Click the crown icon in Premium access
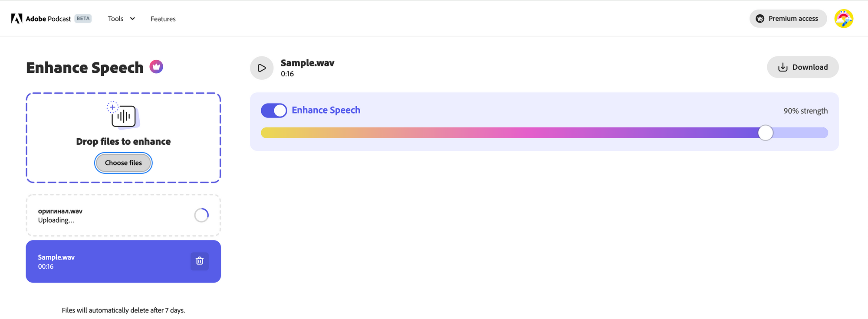Image resolution: width=868 pixels, height=319 pixels. point(760,19)
